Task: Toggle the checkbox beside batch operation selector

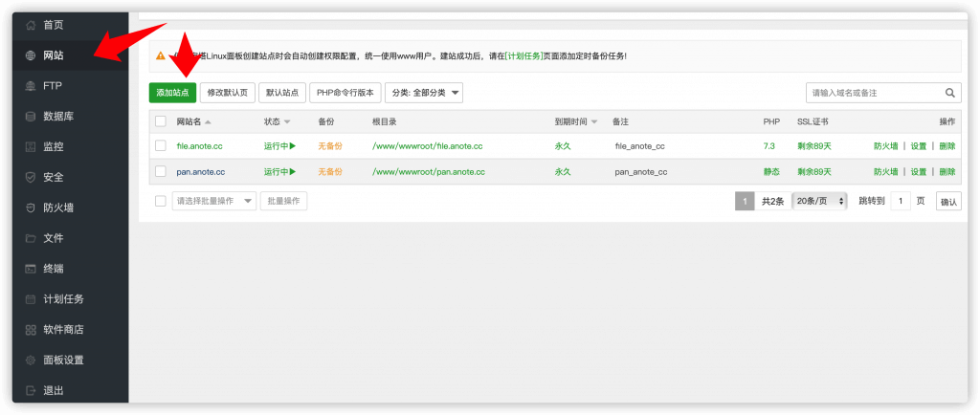Action: (161, 201)
